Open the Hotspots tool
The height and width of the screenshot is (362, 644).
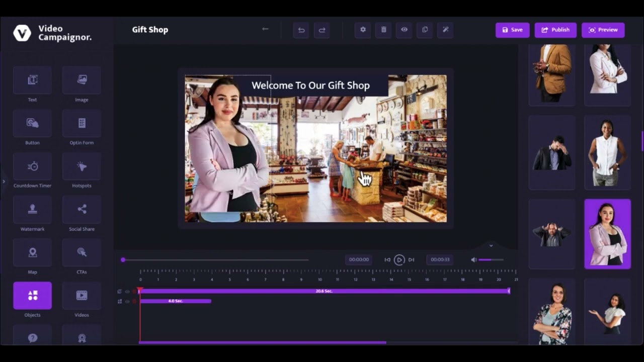coord(82,166)
